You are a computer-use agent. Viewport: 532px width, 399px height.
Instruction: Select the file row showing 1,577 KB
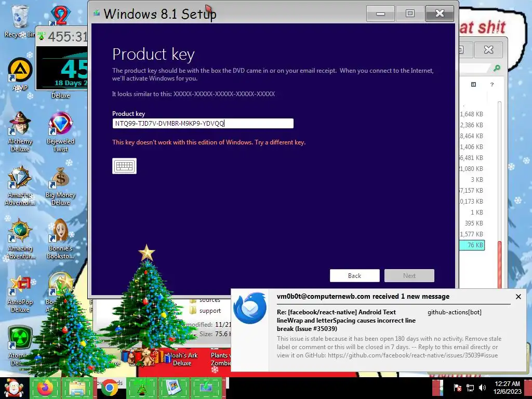coord(472,234)
